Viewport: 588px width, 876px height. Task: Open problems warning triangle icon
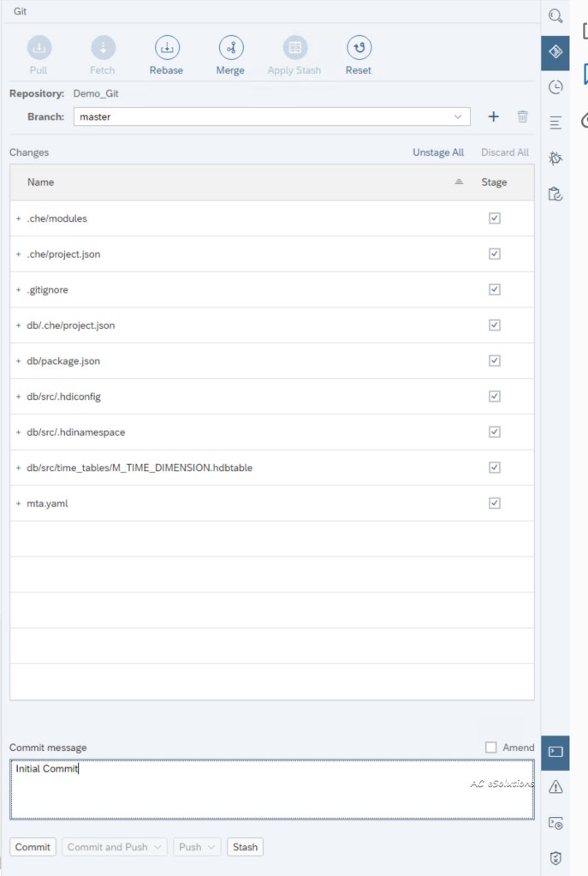click(x=555, y=787)
